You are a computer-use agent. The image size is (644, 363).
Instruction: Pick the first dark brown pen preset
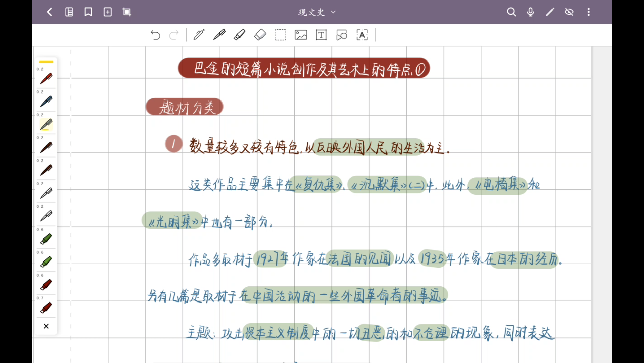[x=46, y=147]
